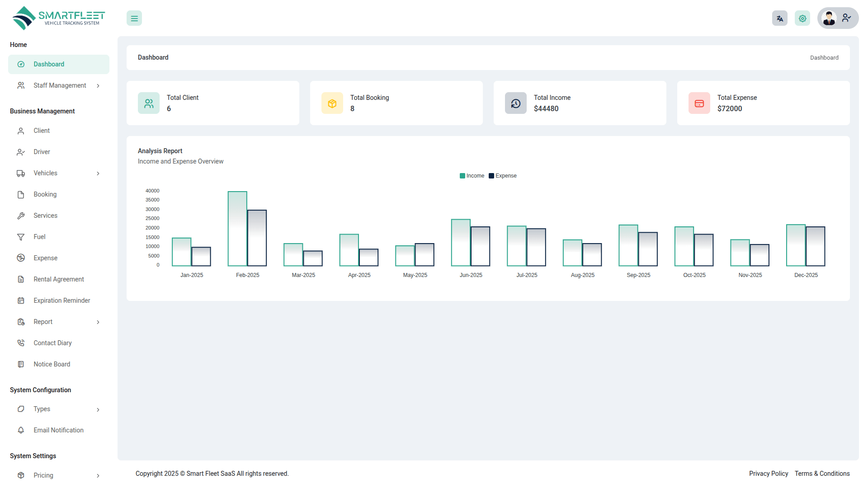This screenshot has height=488, width=868.
Task: Open the teal settings gear icon
Action: [x=802, y=19]
